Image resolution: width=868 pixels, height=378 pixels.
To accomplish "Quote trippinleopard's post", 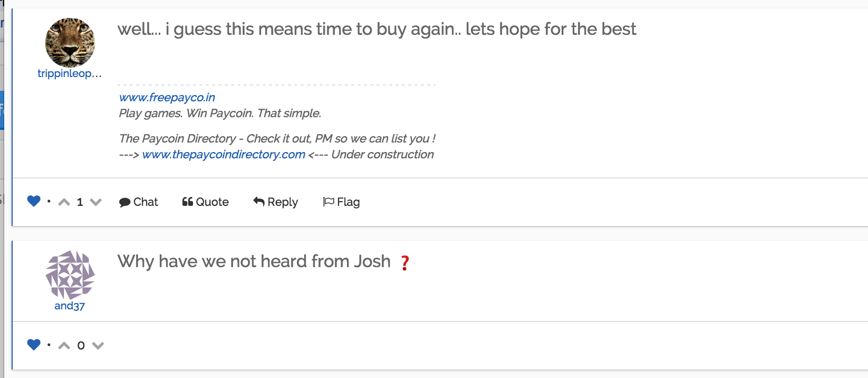I will point(205,202).
